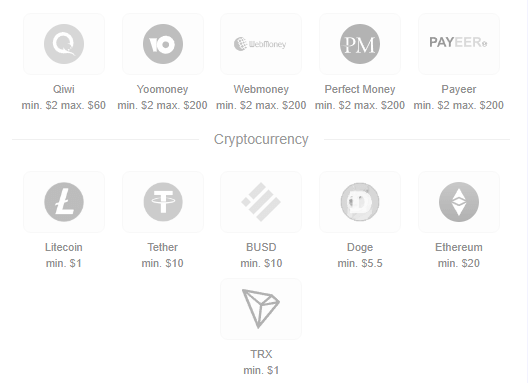Image resolution: width=528 pixels, height=383 pixels.
Task: Click the Ethereum label text
Action: (x=459, y=247)
